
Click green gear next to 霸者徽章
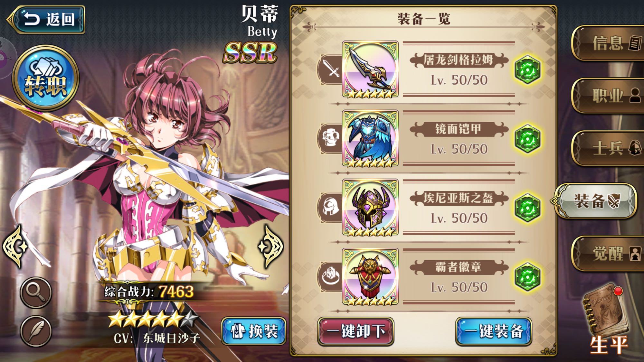point(527,277)
